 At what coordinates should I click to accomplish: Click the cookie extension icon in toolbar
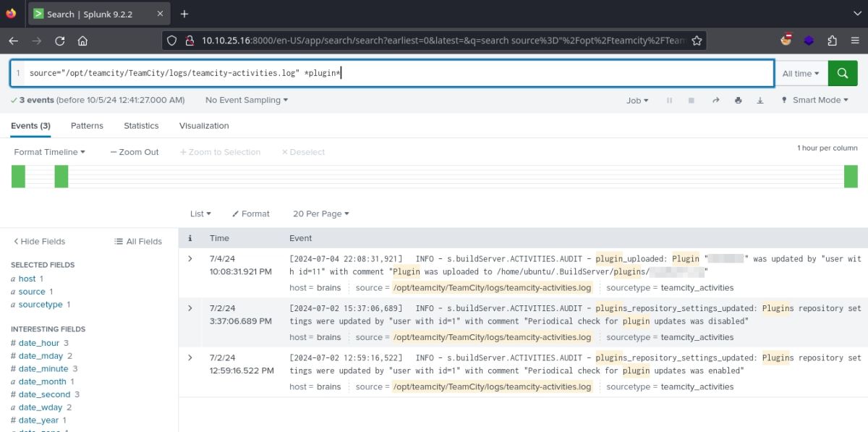coord(788,41)
